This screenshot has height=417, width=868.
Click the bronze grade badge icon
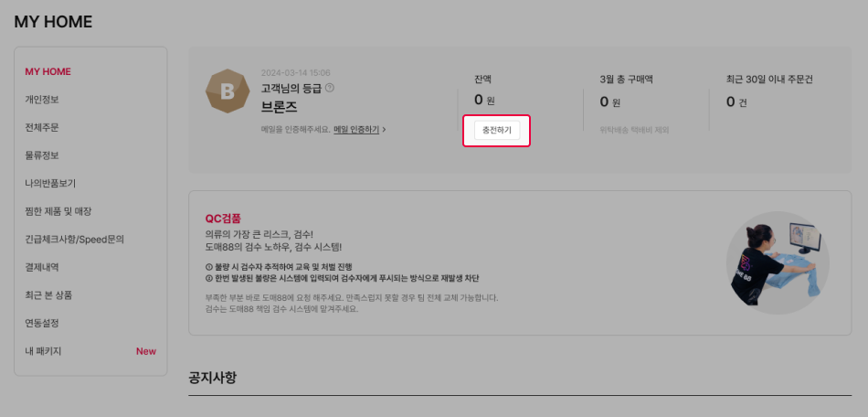pos(227,91)
